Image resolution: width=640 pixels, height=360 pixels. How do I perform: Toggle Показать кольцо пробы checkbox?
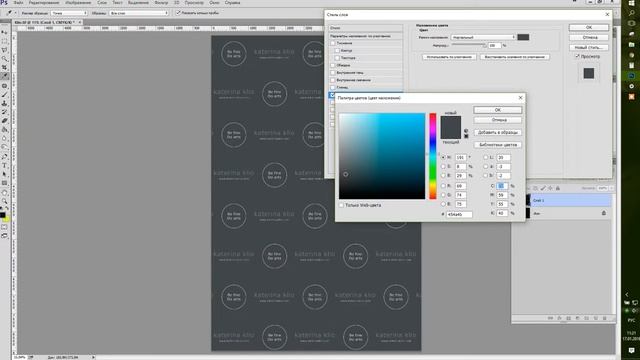[x=178, y=13]
